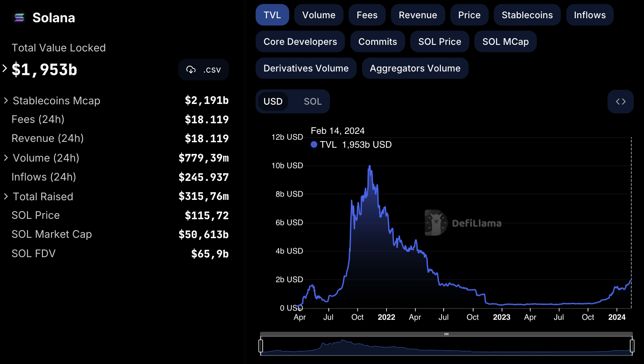Click the '12b USD' y-axis label
Screen dimensions: 644x364
(287, 137)
